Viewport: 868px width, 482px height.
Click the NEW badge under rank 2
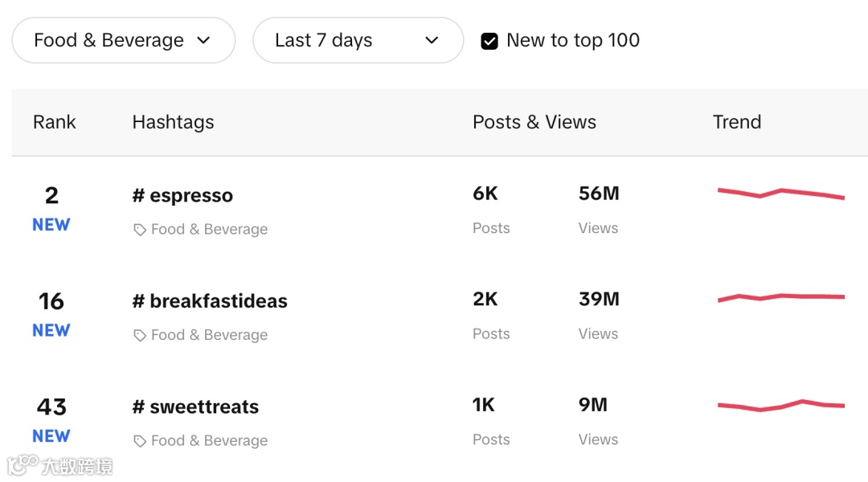(x=51, y=225)
